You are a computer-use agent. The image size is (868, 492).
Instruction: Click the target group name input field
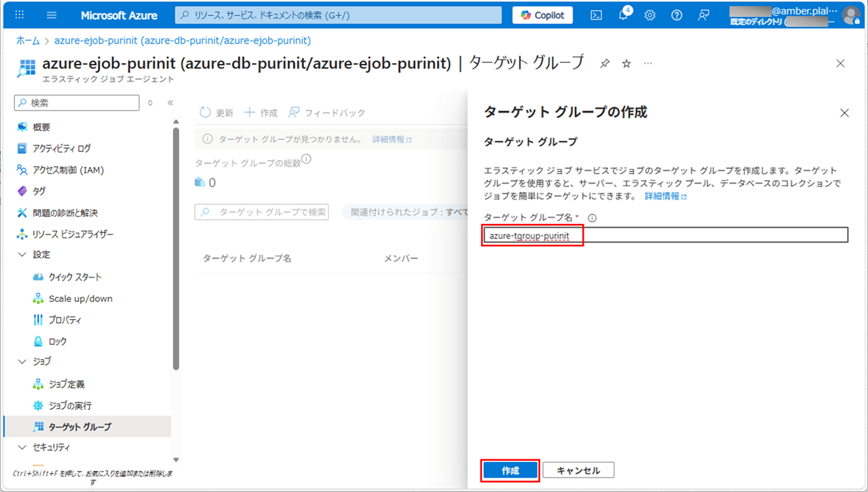(x=665, y=235)
